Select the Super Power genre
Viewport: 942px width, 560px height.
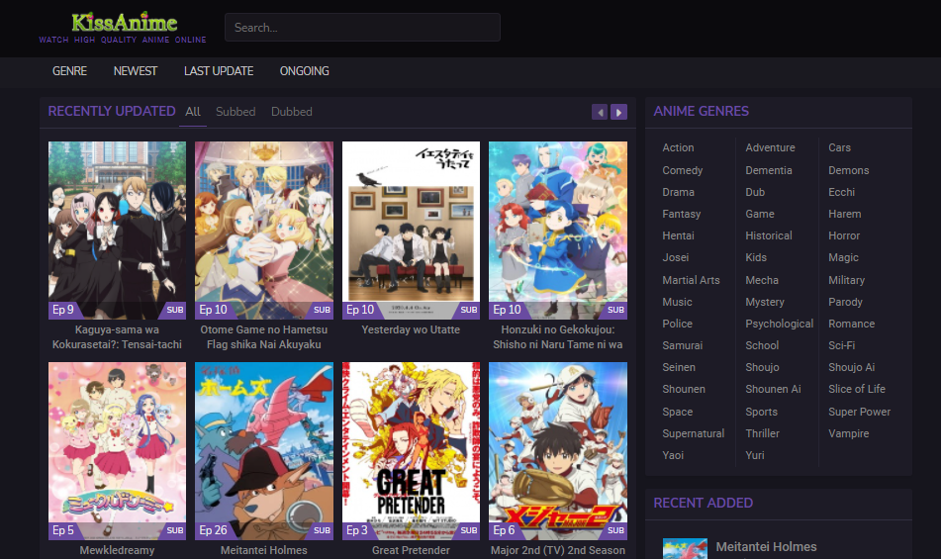(859, 413)
